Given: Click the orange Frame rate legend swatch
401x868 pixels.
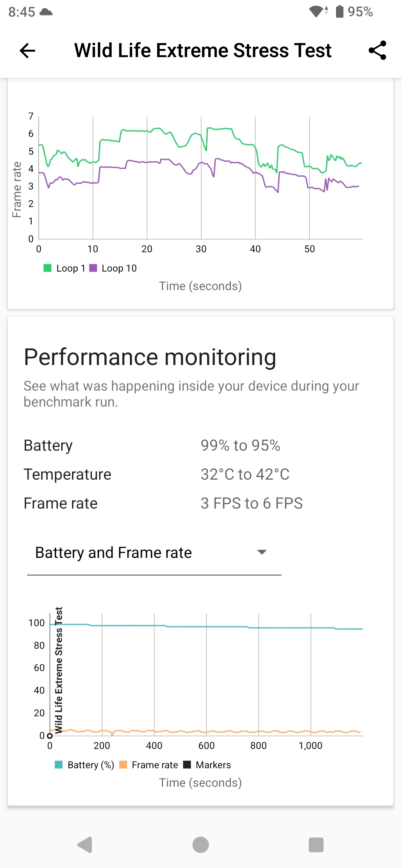Looking at the screenshot, I should [x=123, y=765].
